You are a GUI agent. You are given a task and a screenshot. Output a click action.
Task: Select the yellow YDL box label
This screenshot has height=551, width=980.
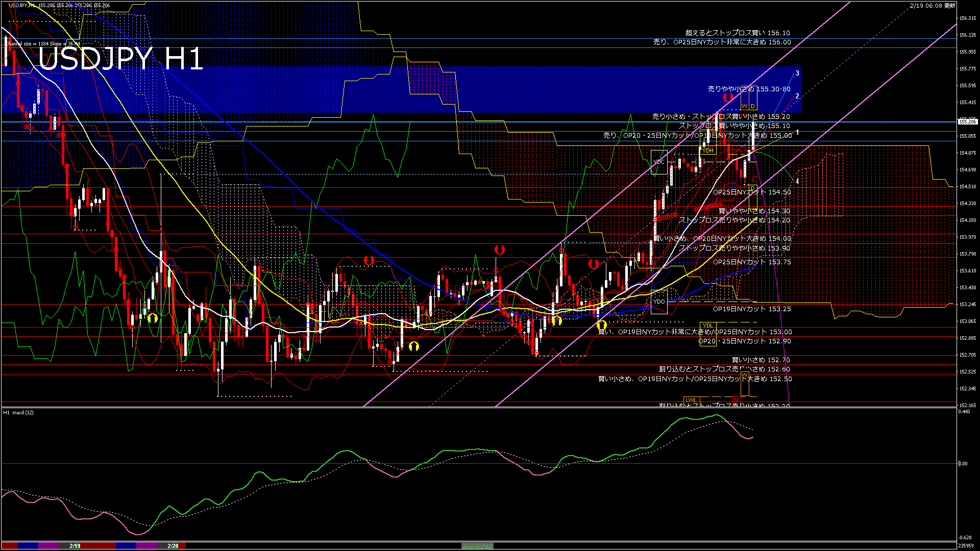[707, 325]
